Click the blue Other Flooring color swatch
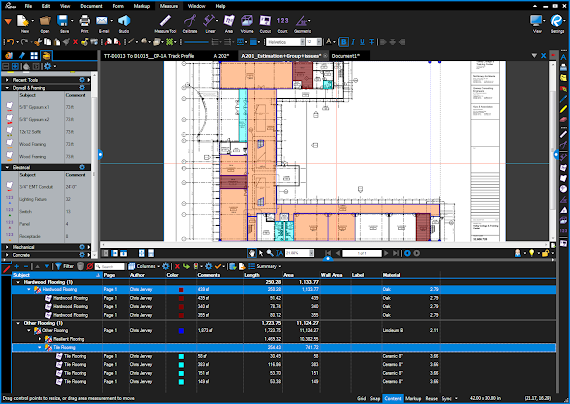570x404 pixels. point(181,331)
